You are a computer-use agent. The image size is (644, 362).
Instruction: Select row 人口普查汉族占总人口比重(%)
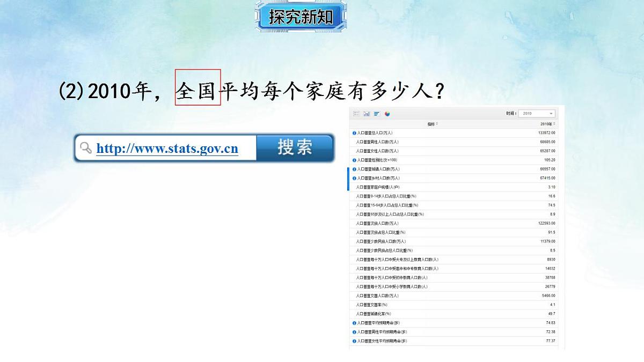point(454,232)
